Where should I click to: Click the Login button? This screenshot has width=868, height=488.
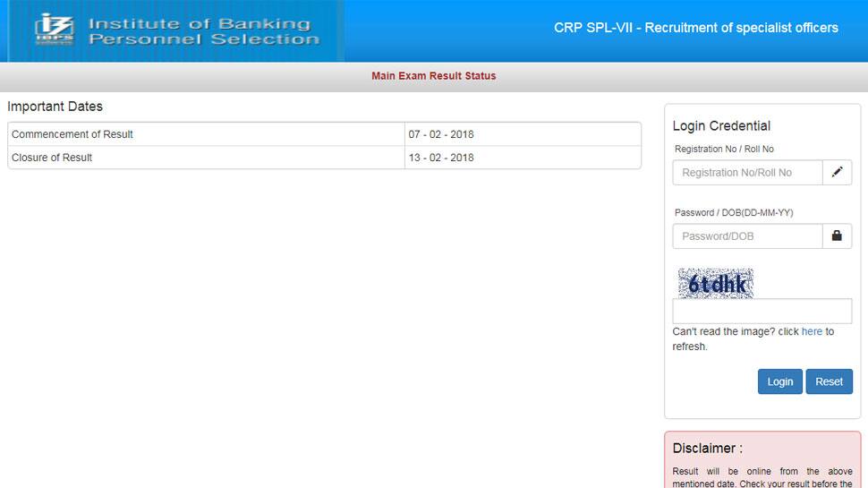[780, 381]
